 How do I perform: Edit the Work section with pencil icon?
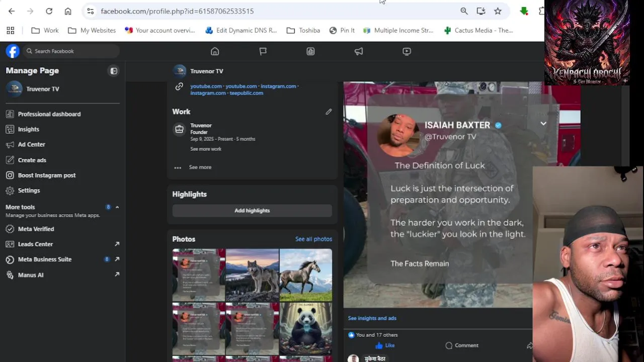(x=329, y=112)
